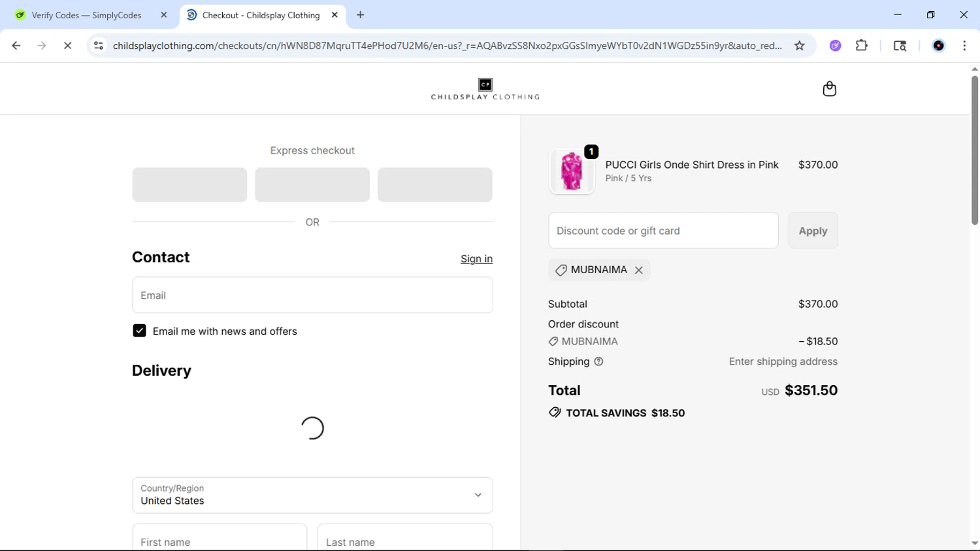980x551 pixels.
Task: Open the Chrome profile avatar
Action: click(938, 46)
